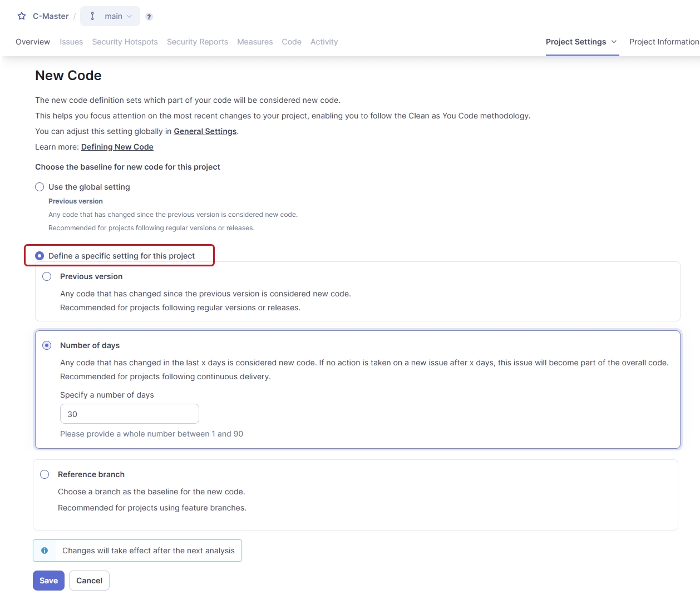Screen dimensions: 700x595
Task: Select the Use the global setting option
Action: pyautogui.click(x=40, y=187)
